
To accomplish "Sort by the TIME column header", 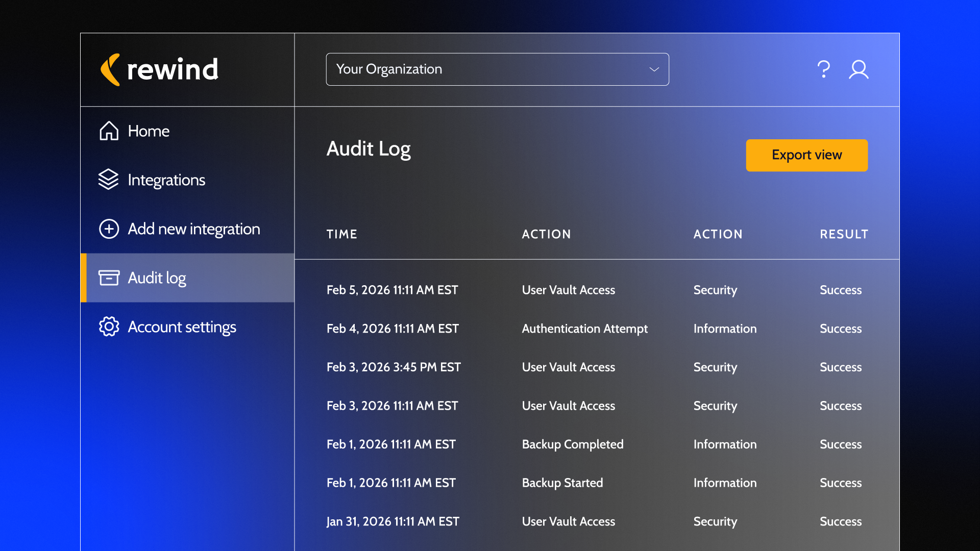I will (x=341, y=234).
